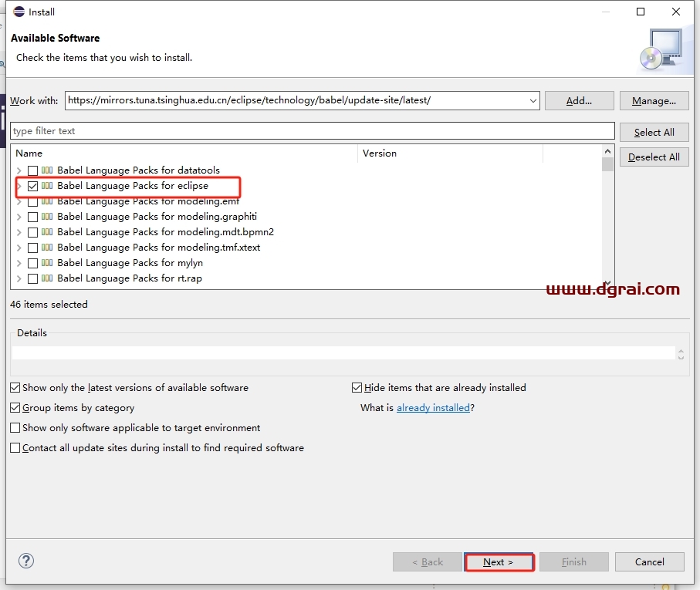Toggle Hide items that are already installed

pyautogui.click(x=357, y=387)
